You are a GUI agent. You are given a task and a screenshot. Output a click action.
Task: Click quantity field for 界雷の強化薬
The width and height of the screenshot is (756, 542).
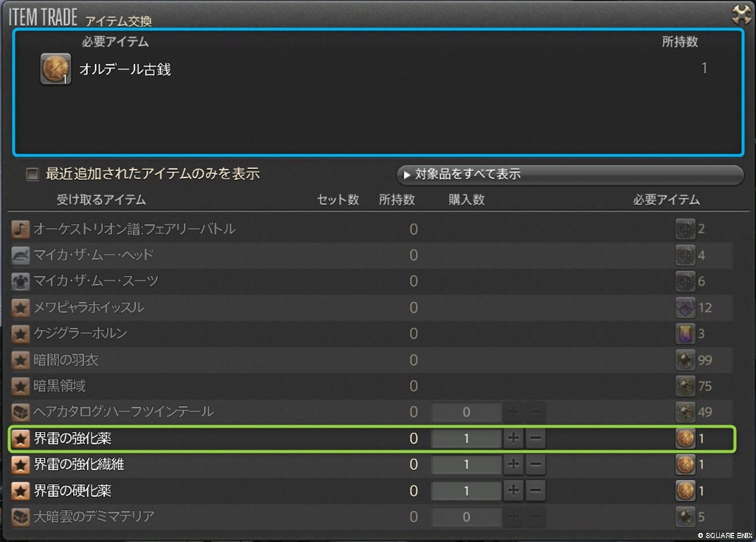click(466, 438)
